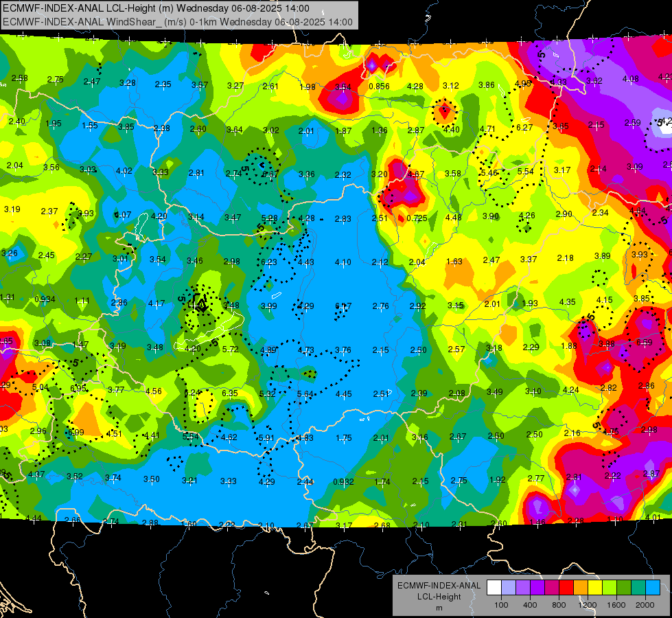Image resolution: width=672 pixels, height=618 pixels.
Task: Select the grid value 1.63
Action: pyautogui.click(x=454, y=261)
